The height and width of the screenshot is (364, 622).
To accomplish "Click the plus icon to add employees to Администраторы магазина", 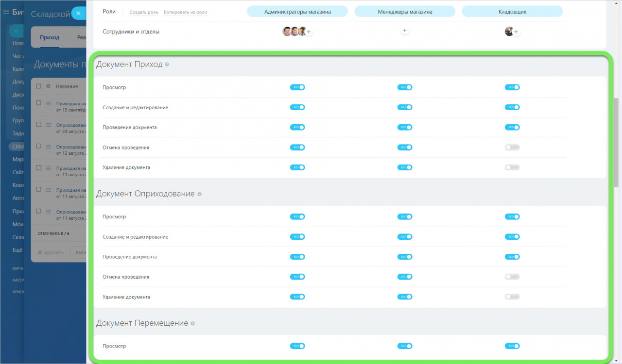I will 309,32.
